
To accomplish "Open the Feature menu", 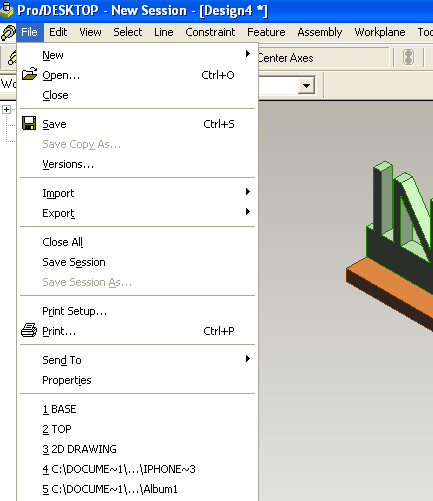I will (x=266, y=32).
